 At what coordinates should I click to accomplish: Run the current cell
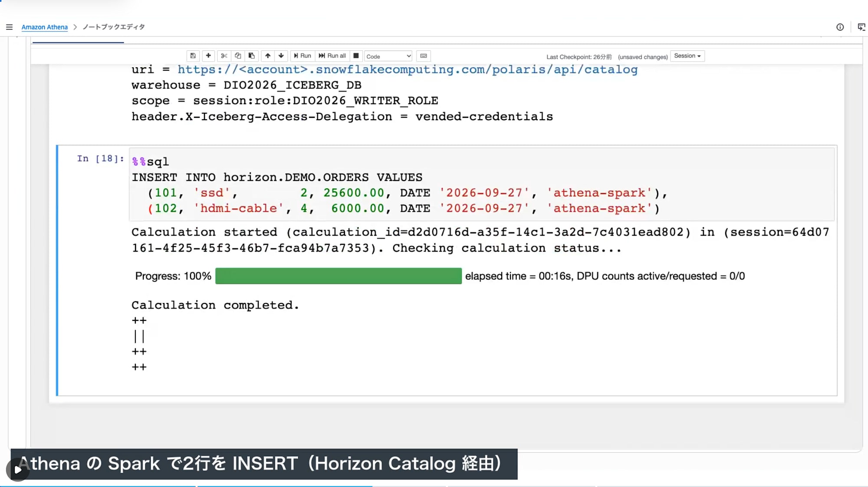[x=302, y=56]
